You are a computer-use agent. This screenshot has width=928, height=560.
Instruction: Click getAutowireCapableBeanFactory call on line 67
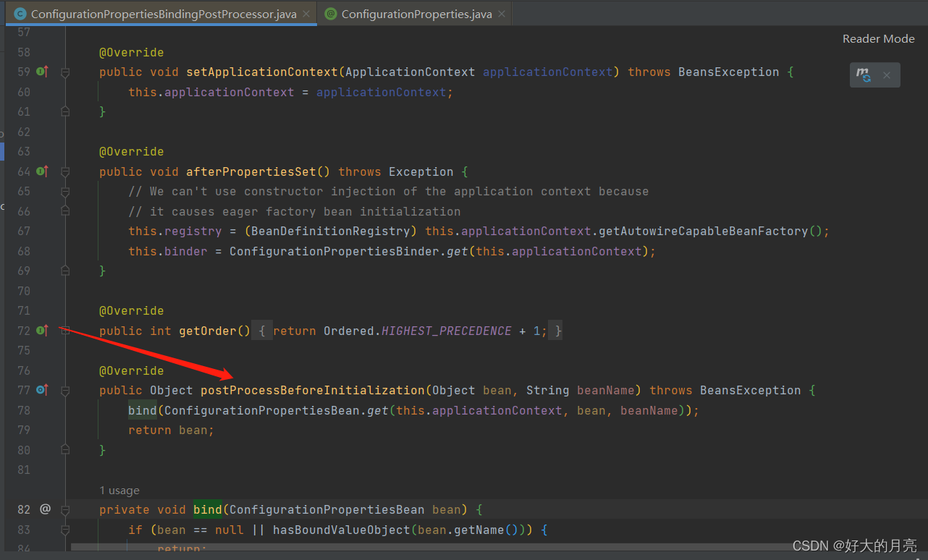pos(703,231)
